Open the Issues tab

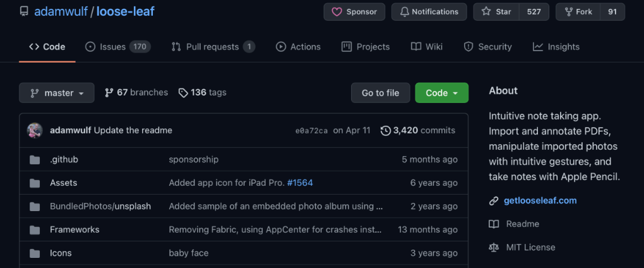coord(117,47)
